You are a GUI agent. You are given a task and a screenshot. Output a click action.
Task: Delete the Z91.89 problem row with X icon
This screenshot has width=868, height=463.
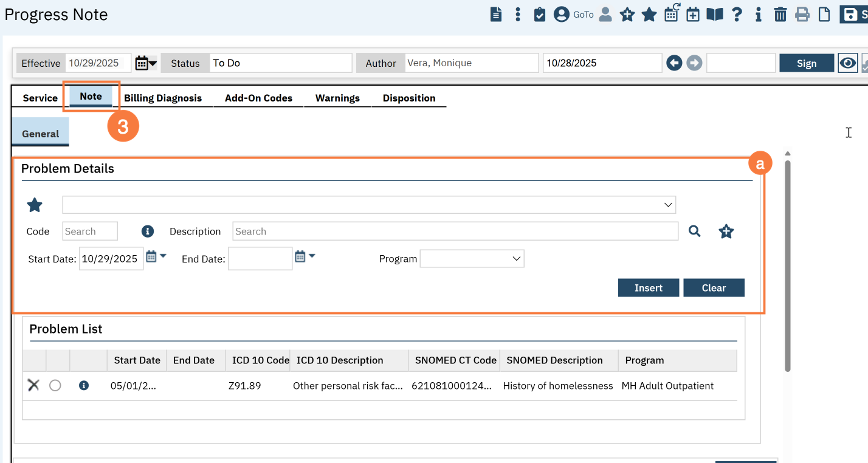(x=33, y=385)
